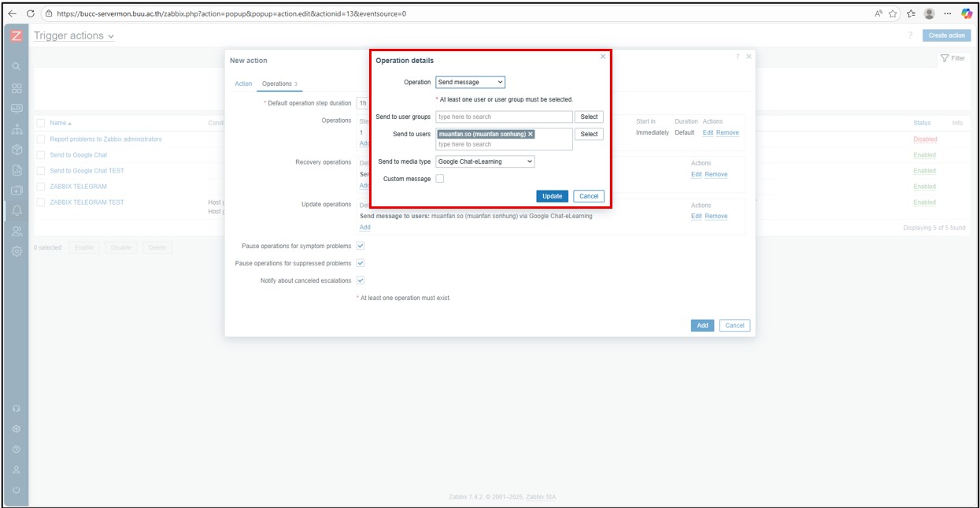Remove the muanfan.so user tag
The width and height of the screenshot is (980, 508).
(x=531, y=134)
